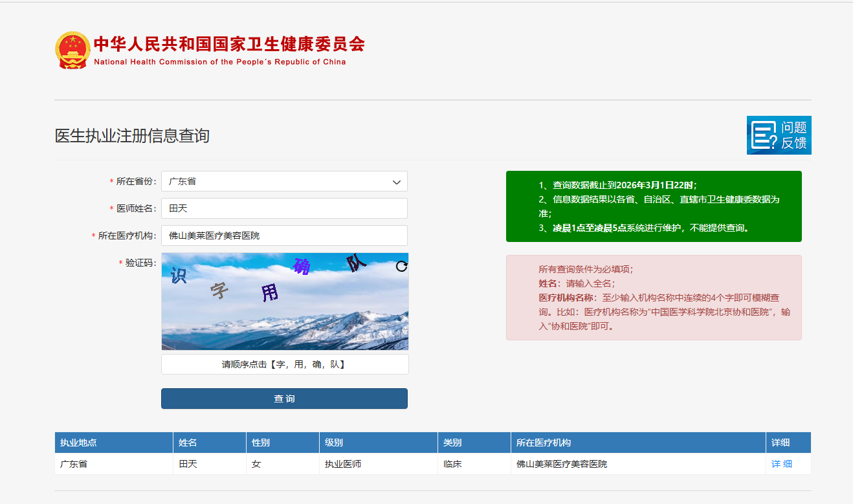This screenshot has width=853, height=504.
Task: Focus the 医师姓名 name input field
Action: click(284, 208)
